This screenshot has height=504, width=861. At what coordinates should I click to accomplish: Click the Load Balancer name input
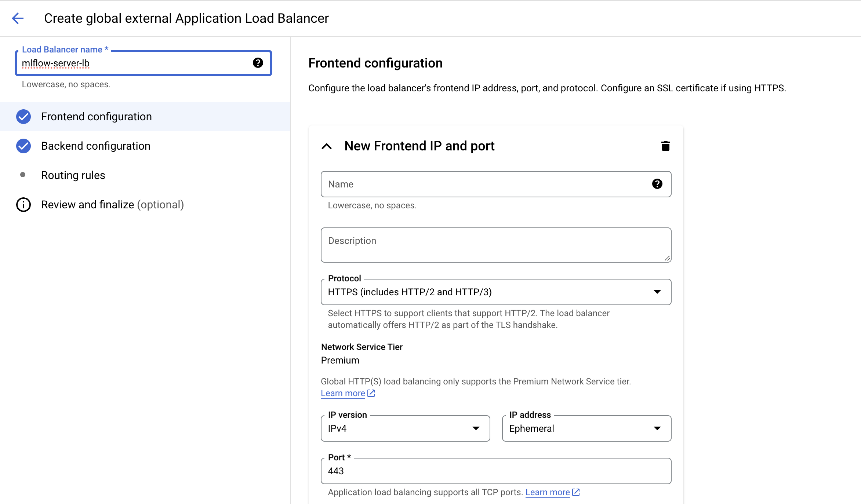pyautogui.click(x=143, y=63)
